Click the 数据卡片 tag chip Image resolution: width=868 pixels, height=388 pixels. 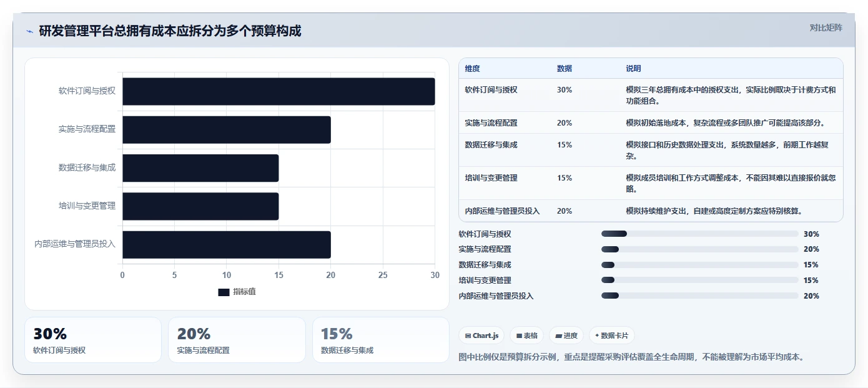click(612, 336)
